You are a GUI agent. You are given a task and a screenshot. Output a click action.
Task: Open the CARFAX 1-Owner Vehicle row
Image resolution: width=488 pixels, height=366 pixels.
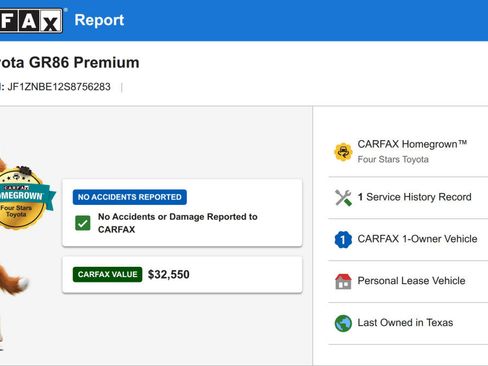[408, 239]
